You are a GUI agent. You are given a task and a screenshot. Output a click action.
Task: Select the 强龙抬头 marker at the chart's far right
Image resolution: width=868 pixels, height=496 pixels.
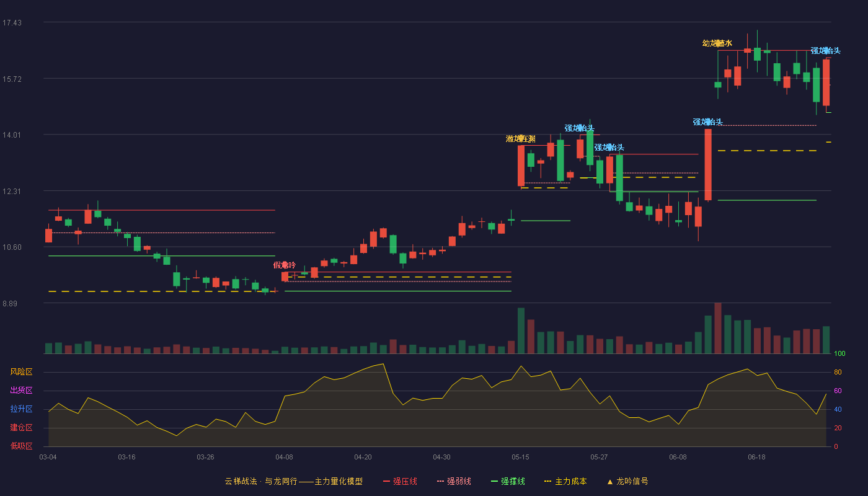coord(826,51)
